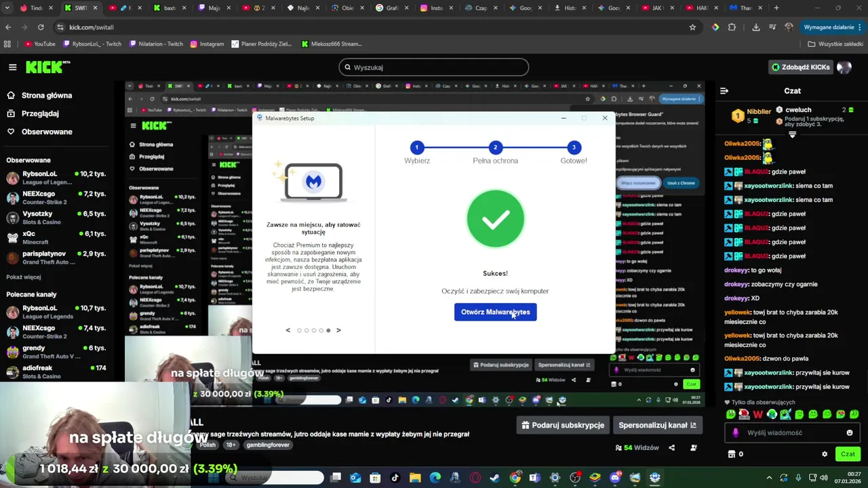The height and width of the screenshot is (488, 868).
Task: Click Podaruj subskrypcje button
Action: click(x=562, y=425)
